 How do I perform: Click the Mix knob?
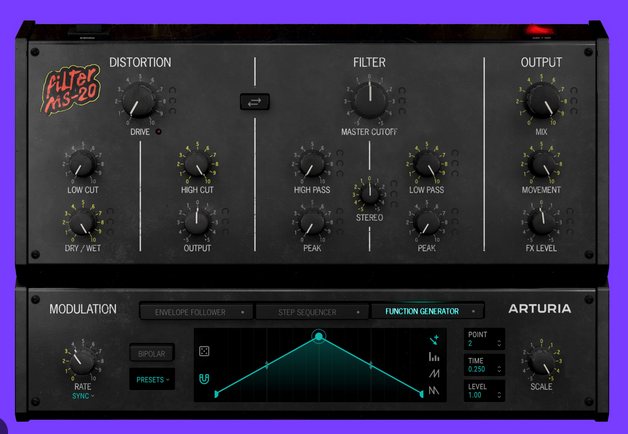[542, 100]
